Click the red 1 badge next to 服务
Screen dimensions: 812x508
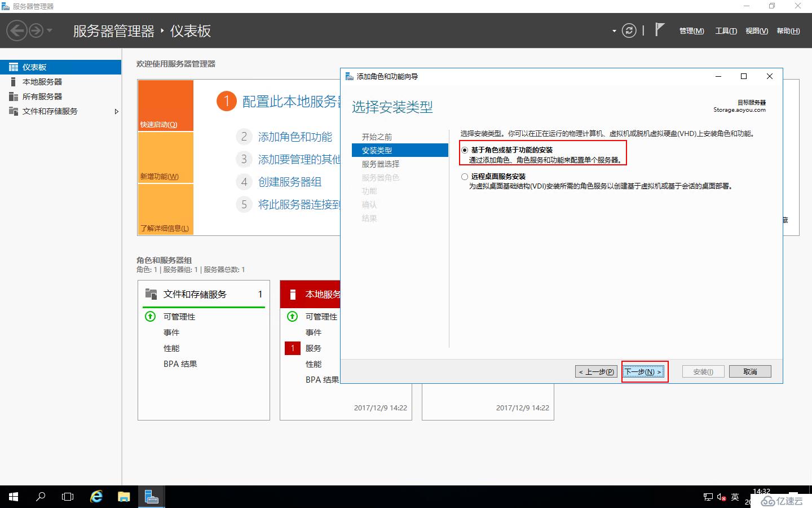[x=293, y=348]
